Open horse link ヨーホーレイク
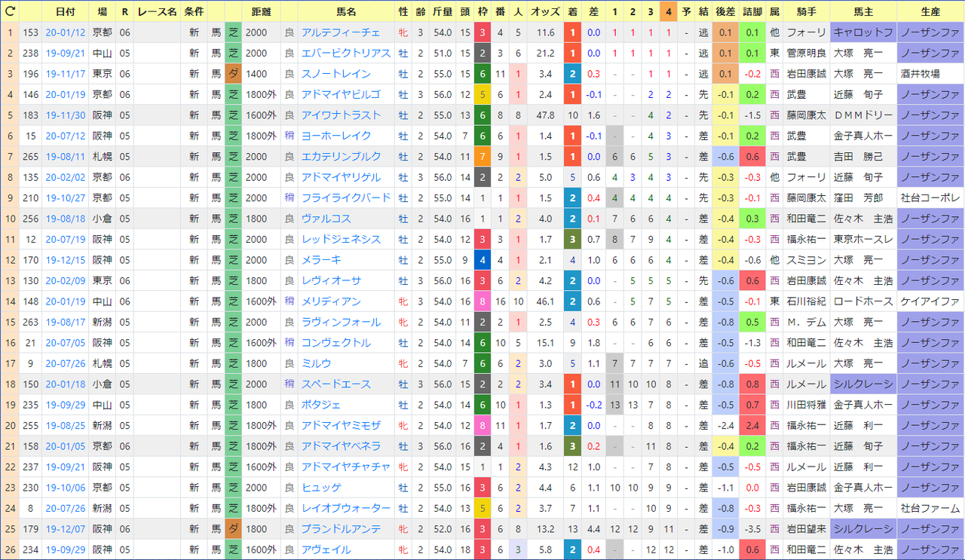965x560 pixels. [336, 136]
